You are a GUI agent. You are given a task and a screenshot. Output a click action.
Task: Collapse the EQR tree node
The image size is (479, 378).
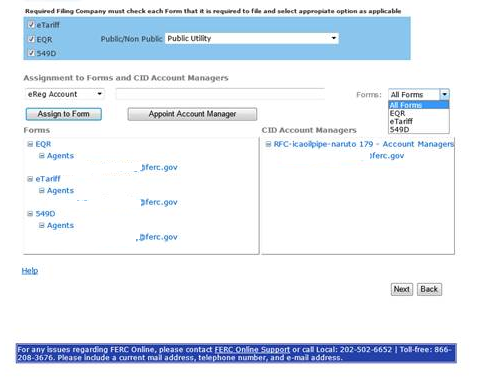click(x=30, y=144)
